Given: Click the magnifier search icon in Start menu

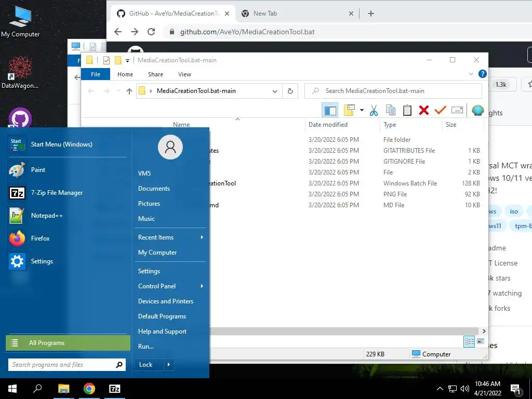Looking at the screenshot, I should click(119, 365).
